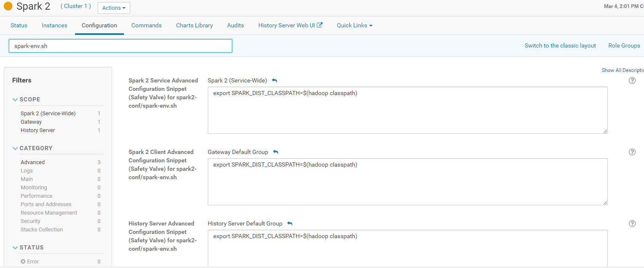Collapse the STATUS filter section

(16, 248)
